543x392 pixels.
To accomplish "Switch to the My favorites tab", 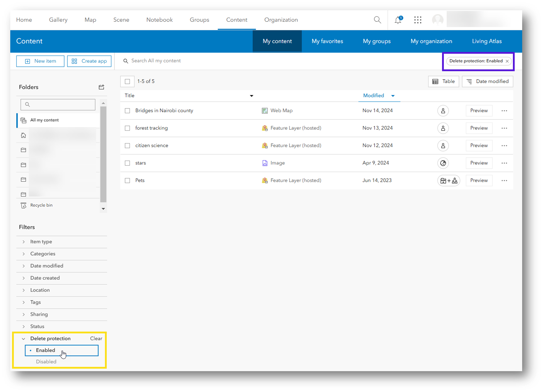I will pos(327,41).
